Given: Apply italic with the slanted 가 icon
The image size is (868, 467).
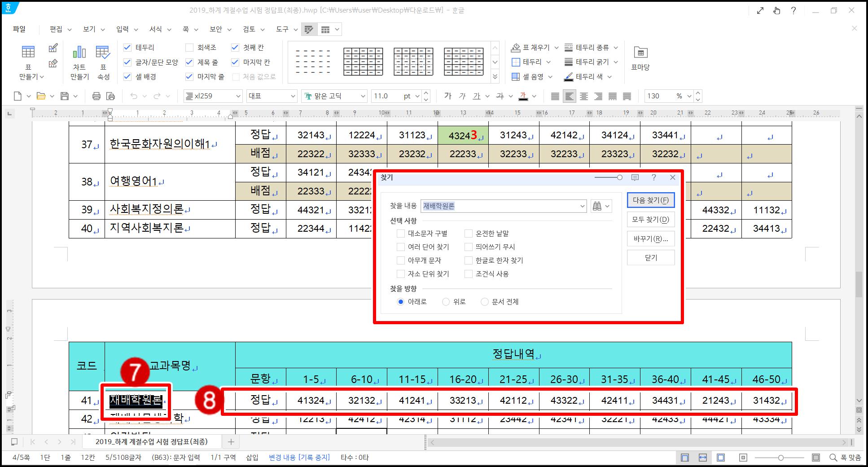Looking at the screenshot, I should [462, 96].
